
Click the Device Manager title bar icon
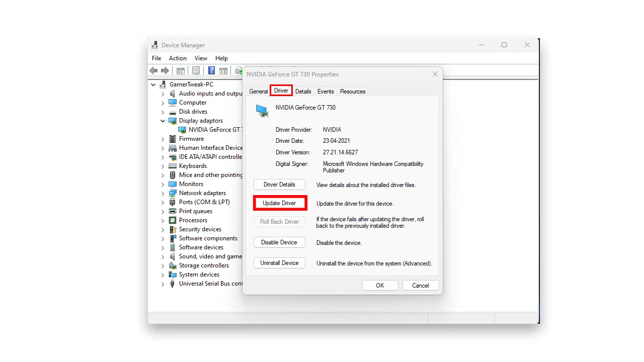click(155, 45)
